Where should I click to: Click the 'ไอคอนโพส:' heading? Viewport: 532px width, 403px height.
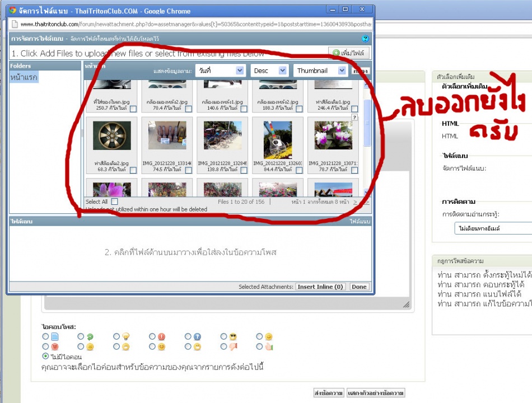coord(59,327)
